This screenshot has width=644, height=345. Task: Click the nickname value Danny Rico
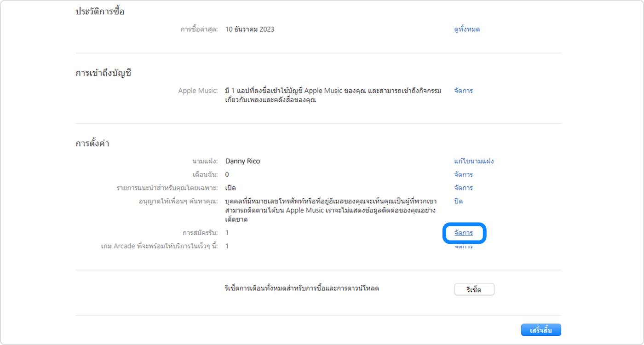[x=243, y=161]
